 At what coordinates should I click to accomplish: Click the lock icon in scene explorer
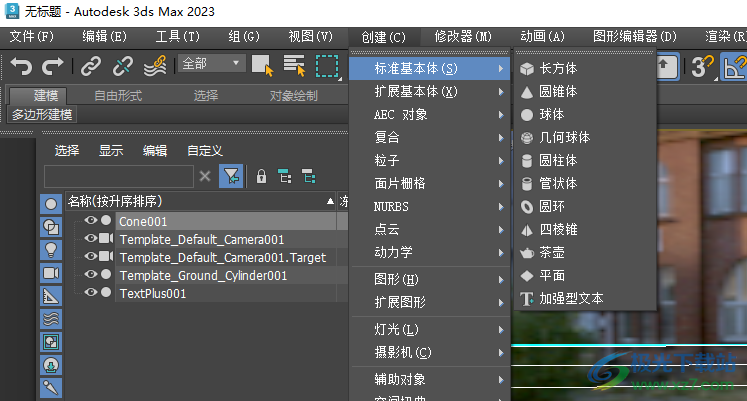261,177
